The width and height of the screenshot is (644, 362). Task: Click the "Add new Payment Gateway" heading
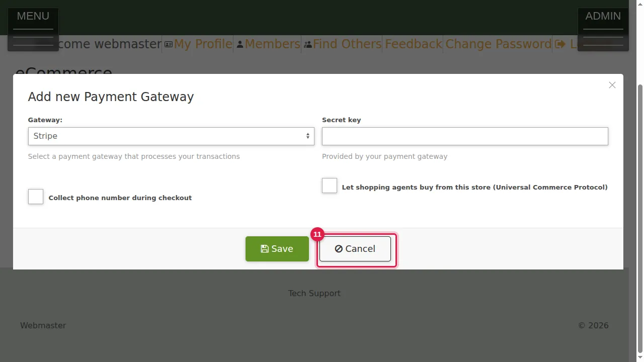111,97
